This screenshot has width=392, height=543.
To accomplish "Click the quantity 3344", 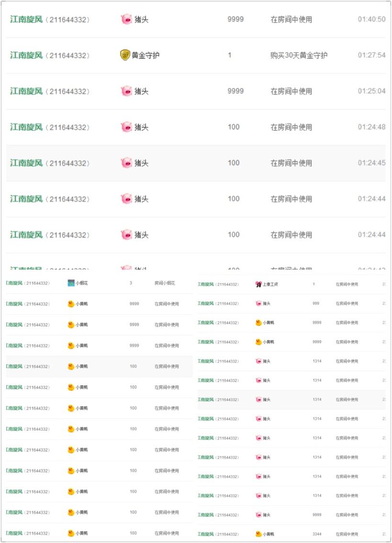I will pos(317,534).
